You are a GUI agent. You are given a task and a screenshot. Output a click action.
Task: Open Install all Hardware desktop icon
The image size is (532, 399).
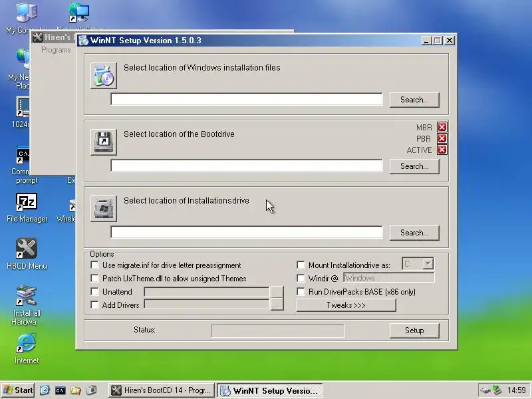(x=27, y=305)
